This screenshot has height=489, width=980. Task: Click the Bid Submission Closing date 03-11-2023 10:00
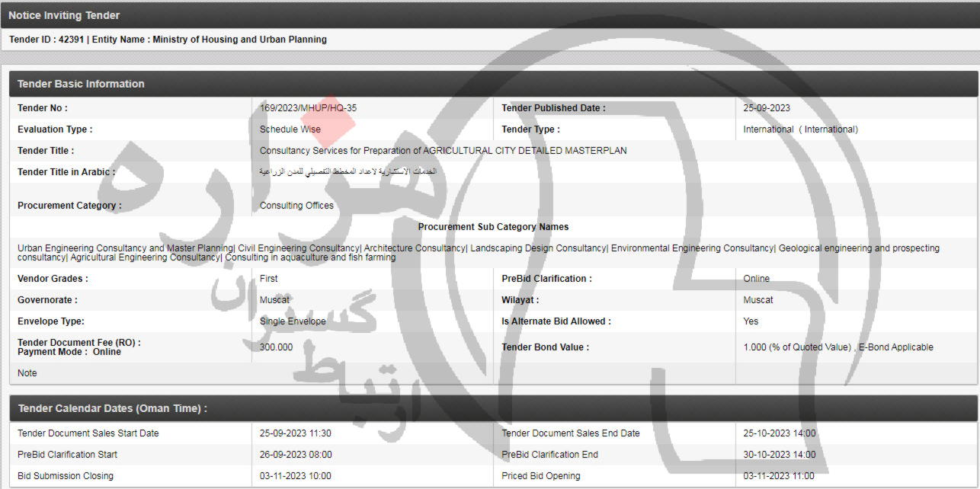(295, 476)
